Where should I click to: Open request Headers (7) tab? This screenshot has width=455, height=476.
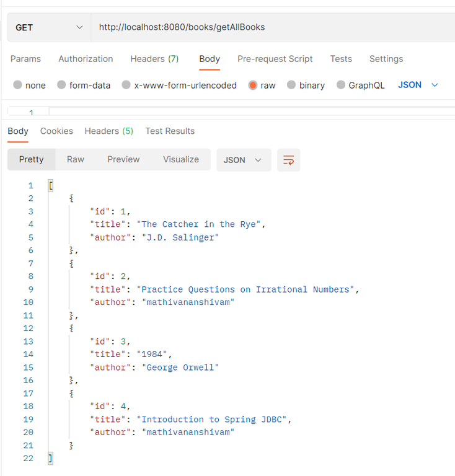click(154, 59)
